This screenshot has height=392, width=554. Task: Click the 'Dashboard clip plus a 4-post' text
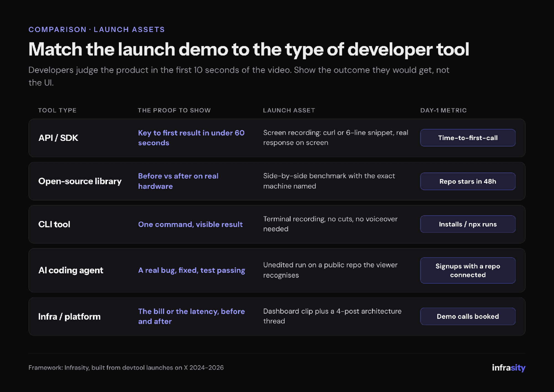pyautogui.click(x=332, y=316)
